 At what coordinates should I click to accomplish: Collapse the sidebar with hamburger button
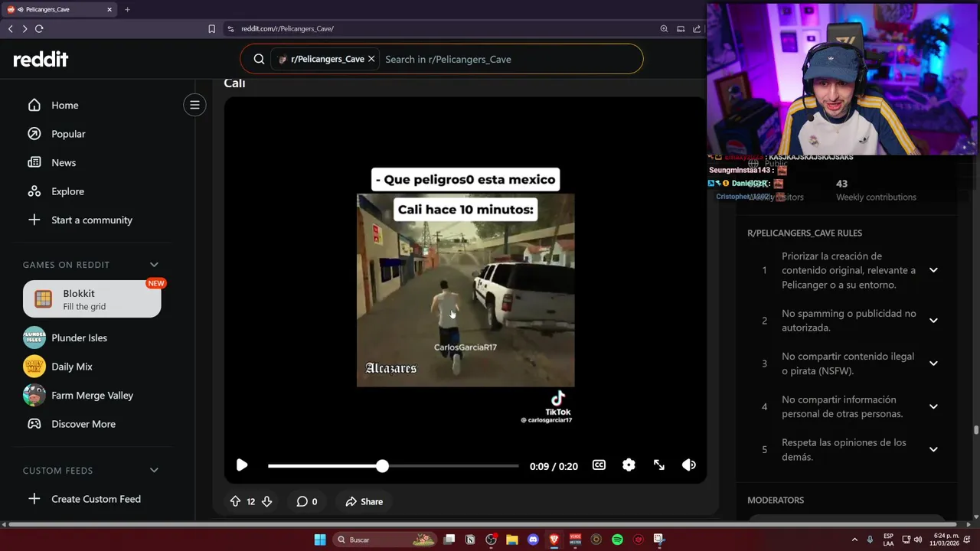[x=194, y=105]
